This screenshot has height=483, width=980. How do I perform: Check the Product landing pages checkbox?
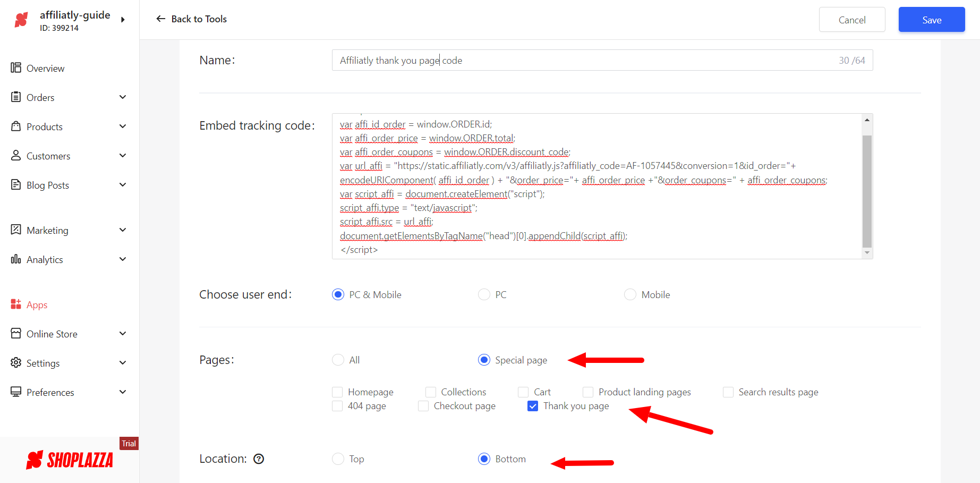[x=588, y=392]
